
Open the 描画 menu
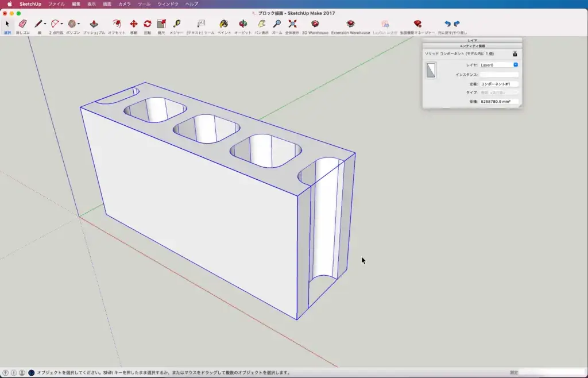[x=107, y=4]
